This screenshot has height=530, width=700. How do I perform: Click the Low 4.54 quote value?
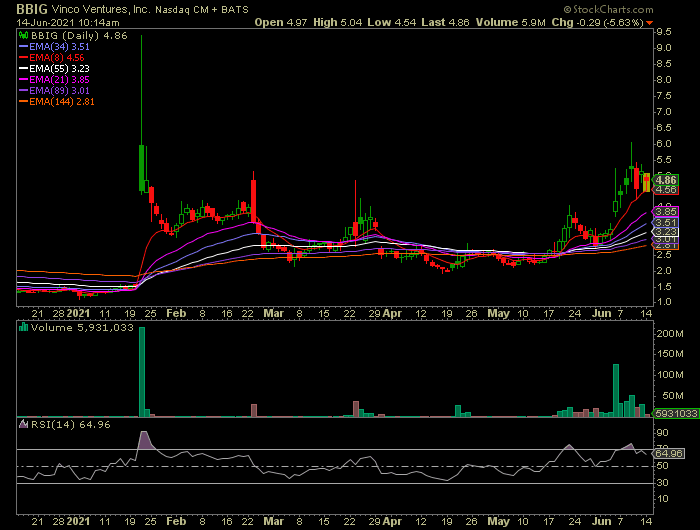392,22
